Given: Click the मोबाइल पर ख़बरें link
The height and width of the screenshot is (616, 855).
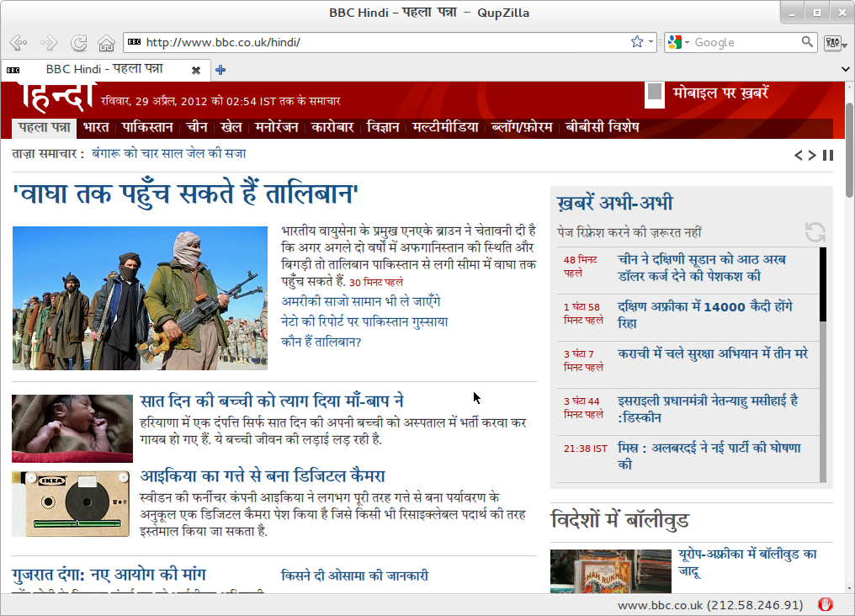Looking at the screenshot, I should (720, 93).
